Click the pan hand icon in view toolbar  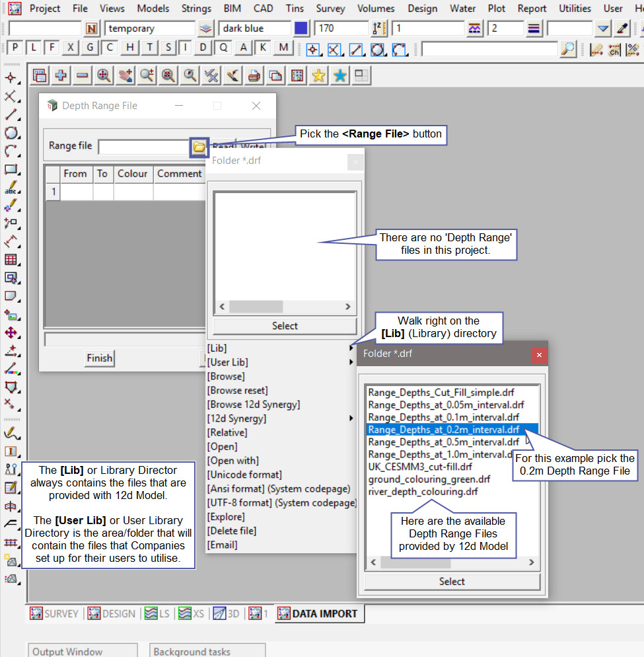[x=125, y=76]
